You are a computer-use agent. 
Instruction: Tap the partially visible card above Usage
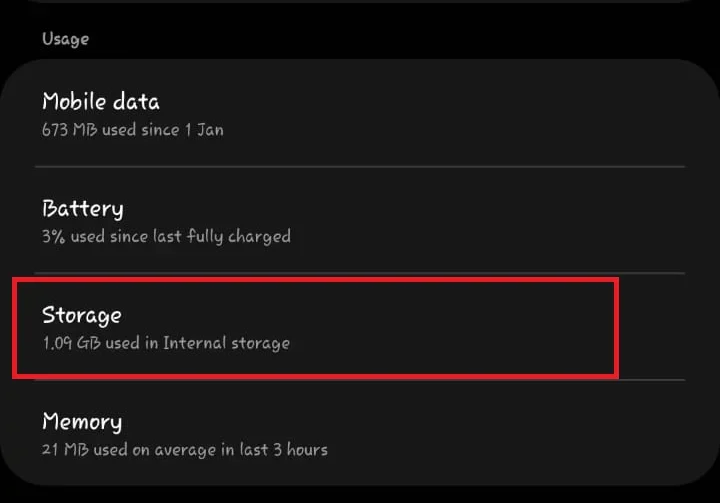pyautogui.click(x=360, y=2)
